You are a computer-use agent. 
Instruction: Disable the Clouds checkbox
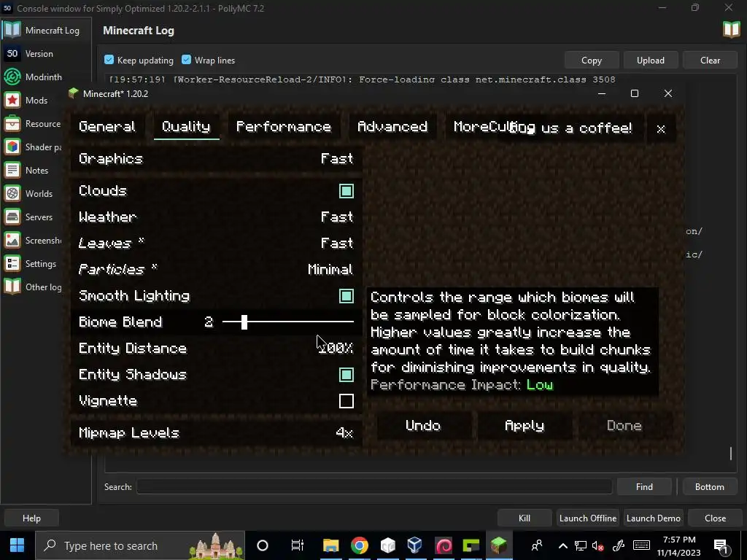(x=347, y=191)
